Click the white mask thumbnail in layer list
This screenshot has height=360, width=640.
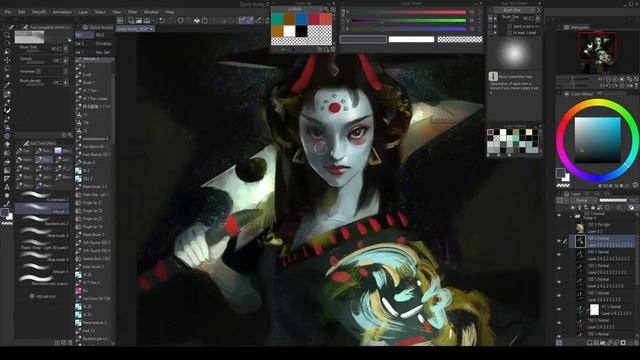[594, 310]
